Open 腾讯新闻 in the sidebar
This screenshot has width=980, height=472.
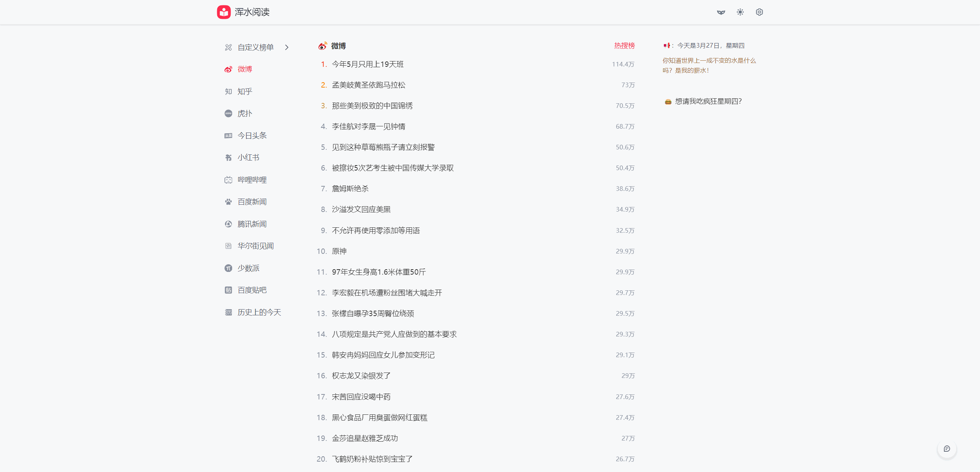click(252, 224)
